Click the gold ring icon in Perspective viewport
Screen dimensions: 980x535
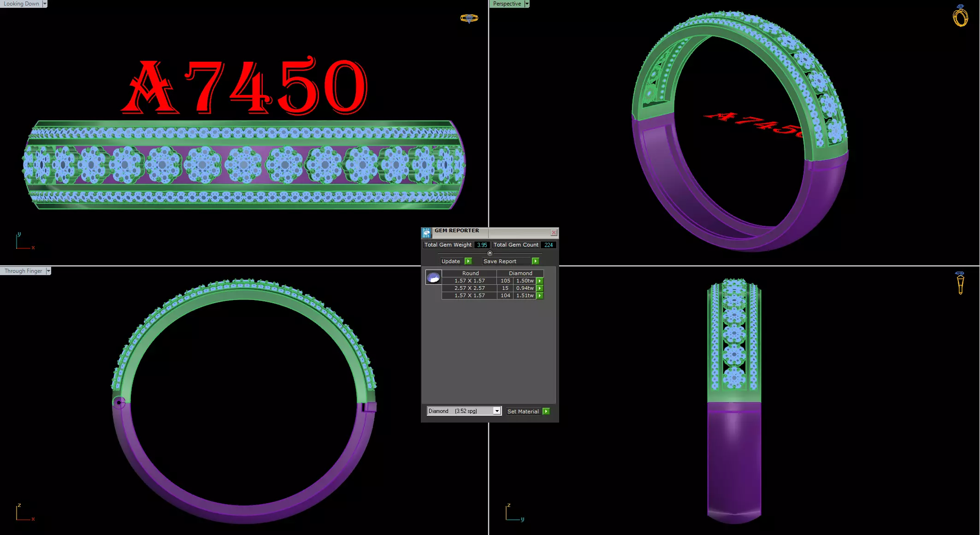[960, 16]
